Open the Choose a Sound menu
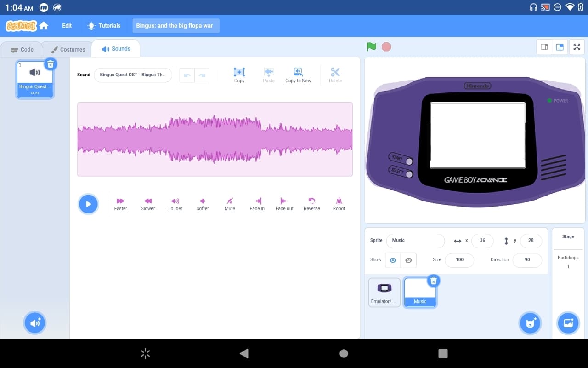This screenshot has width=588, height=368. pyautogui.click(x=35, y=323)
